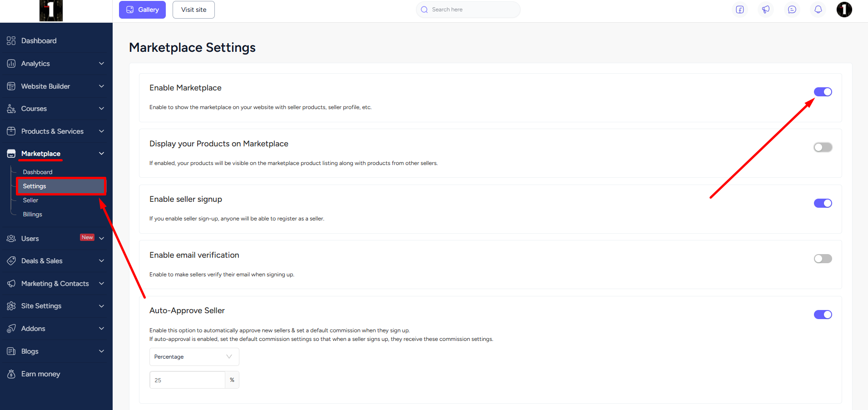
Task: Open the Percentage commission type dropdown
Action: tap(194, 357)
